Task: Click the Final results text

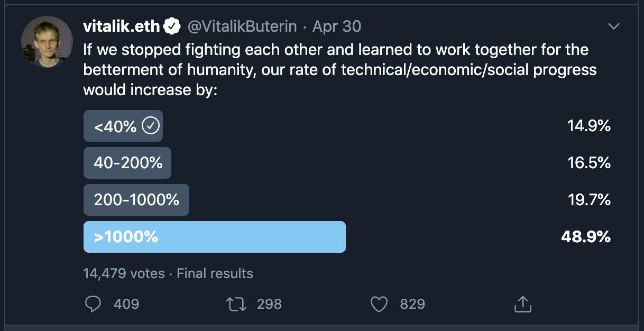Action: [215, 273]
